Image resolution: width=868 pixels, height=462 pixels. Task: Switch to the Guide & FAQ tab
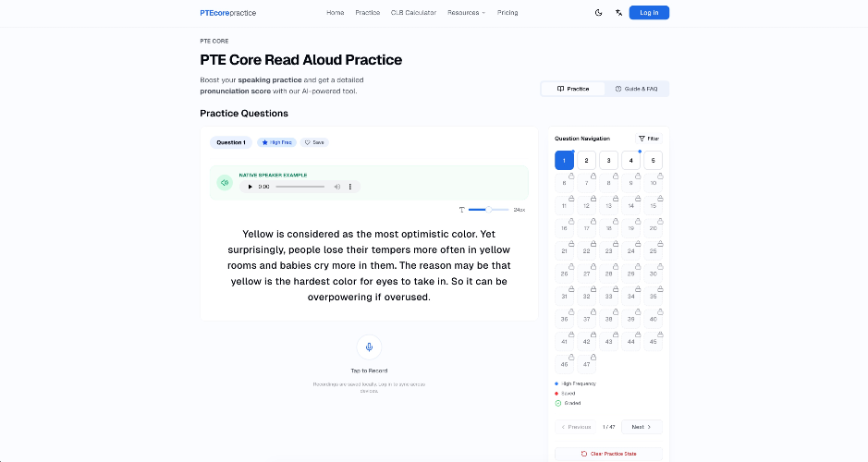pos(636,89)
